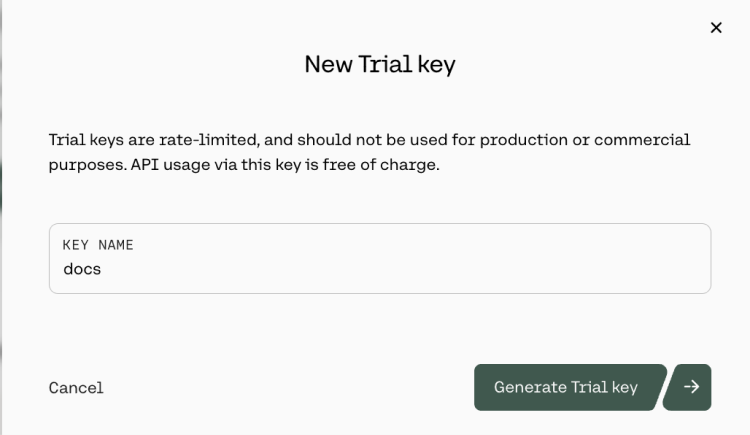
Task: Click 'Trial keys' at the description start
Action: 86,140
